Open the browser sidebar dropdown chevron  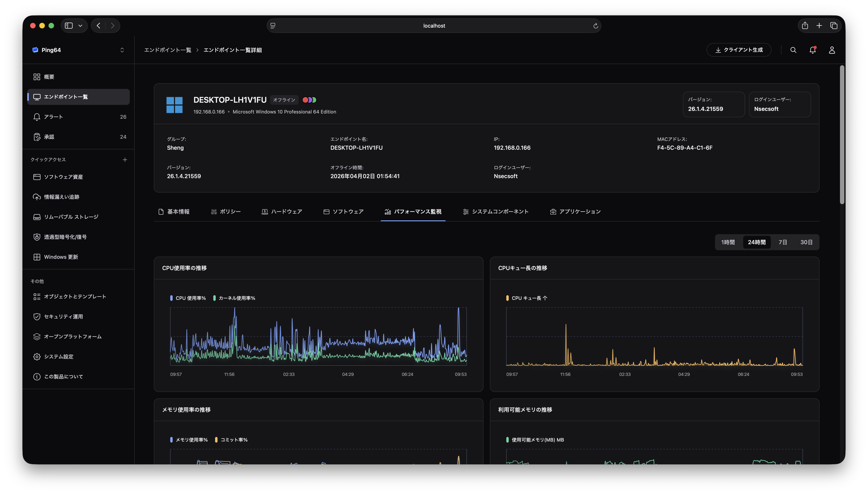pyautogui.click(x=81, y=25)
